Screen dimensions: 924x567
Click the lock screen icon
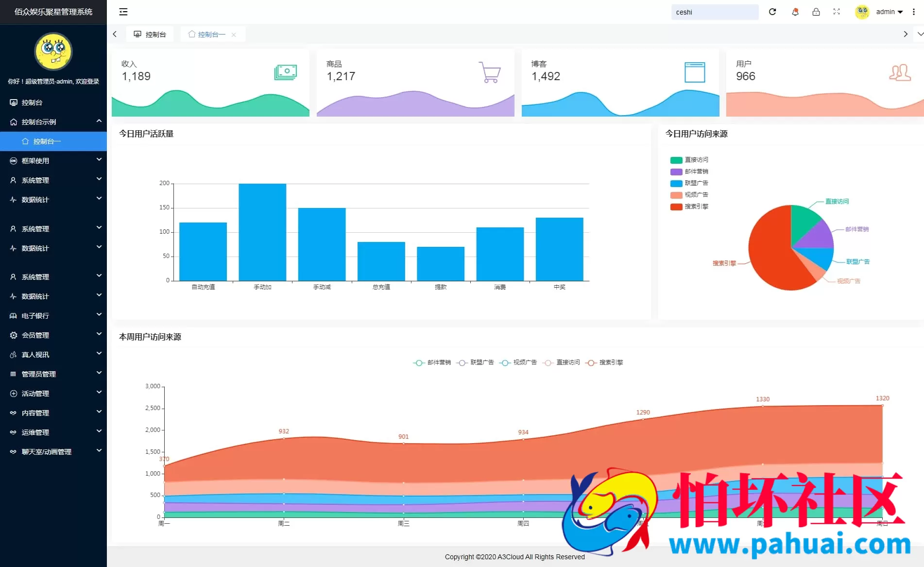[816, 12]
